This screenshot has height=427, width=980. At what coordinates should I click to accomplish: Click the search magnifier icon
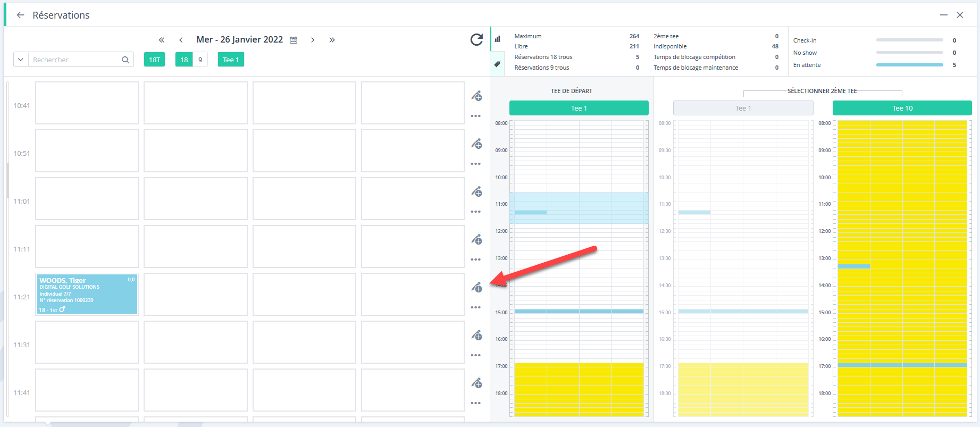click(x=125, y=60)
